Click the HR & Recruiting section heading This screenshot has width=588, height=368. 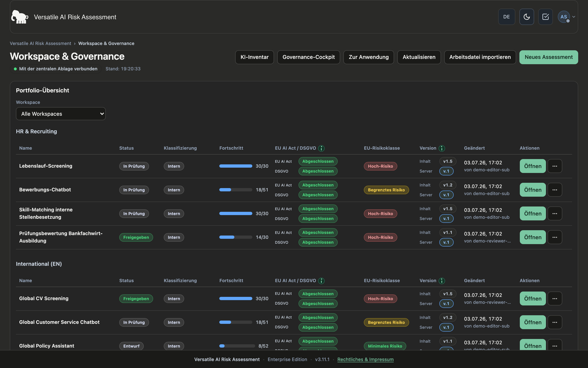[37, 131]
